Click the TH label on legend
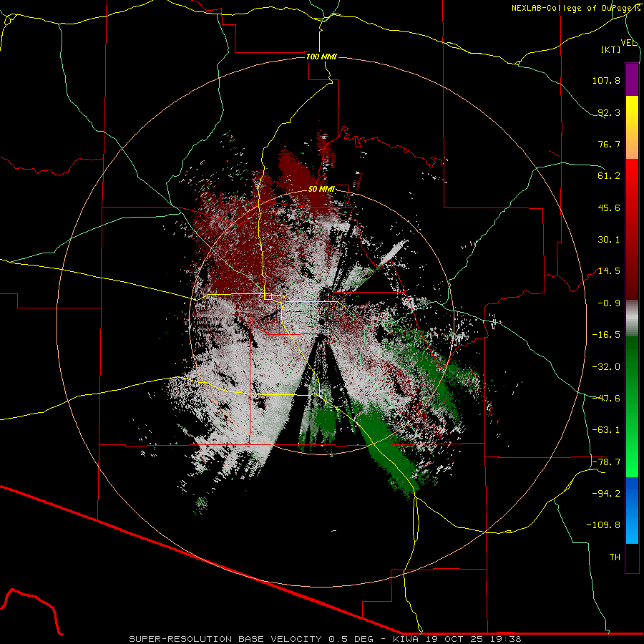 point(615,557)
